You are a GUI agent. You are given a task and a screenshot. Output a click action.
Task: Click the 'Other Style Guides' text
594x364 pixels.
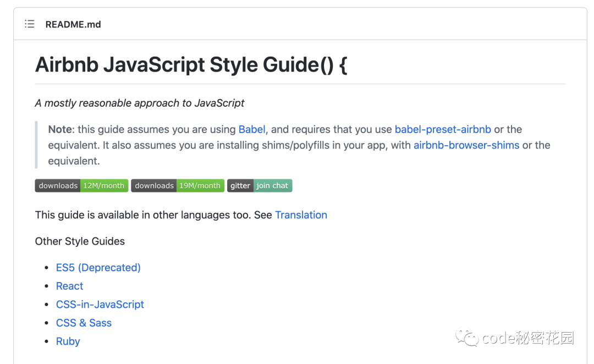tap(80, 241)
